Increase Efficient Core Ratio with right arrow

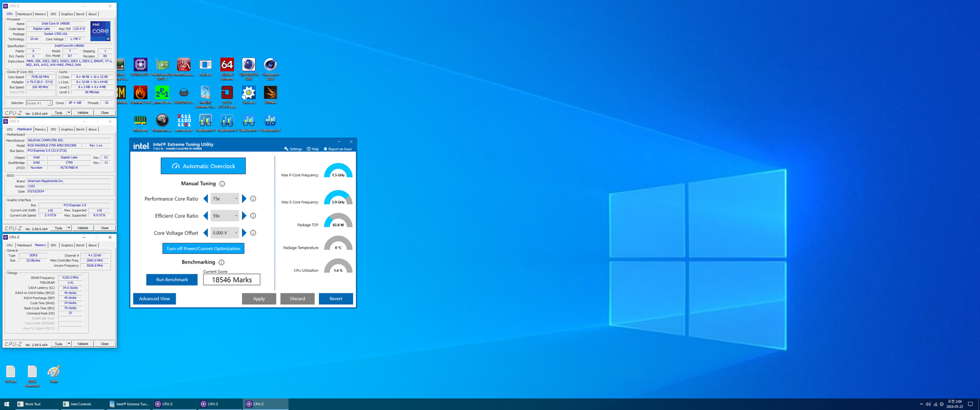tap(244, 216)
